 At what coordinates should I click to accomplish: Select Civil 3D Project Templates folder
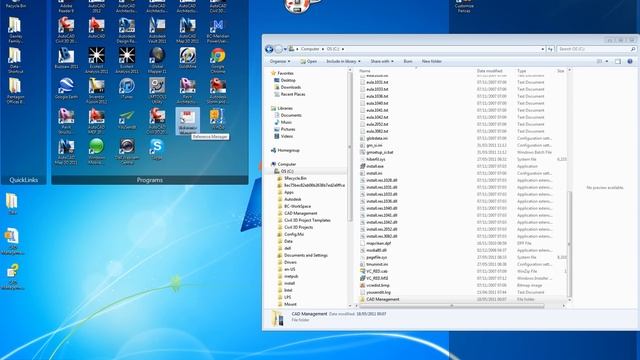click(304, 220)
